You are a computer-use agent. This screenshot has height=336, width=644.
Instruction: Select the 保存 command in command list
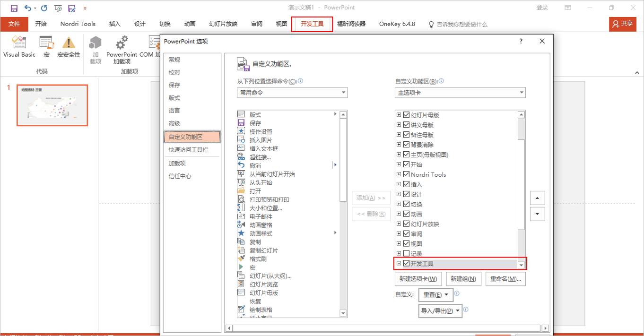tap(255, 123)
